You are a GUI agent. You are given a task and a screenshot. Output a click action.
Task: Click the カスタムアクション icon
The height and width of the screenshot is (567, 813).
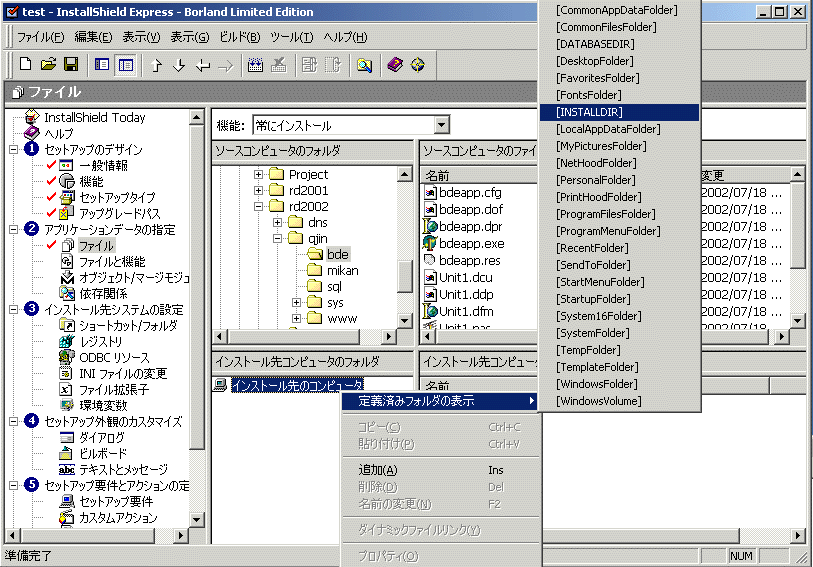pyautogui.click(x=66, y=517)
